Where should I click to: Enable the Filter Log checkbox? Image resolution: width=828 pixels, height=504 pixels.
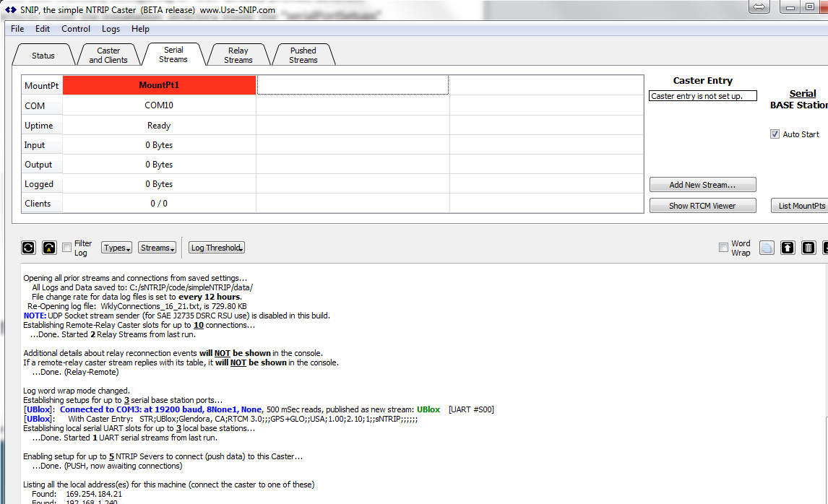[66, 248]
